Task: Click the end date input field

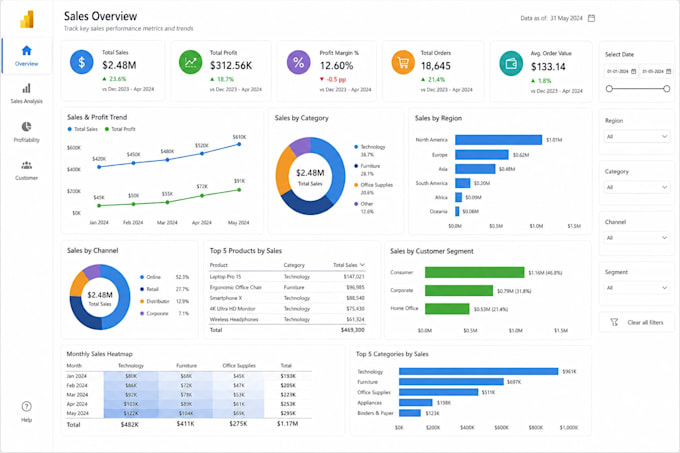Action: pos(656,72)
